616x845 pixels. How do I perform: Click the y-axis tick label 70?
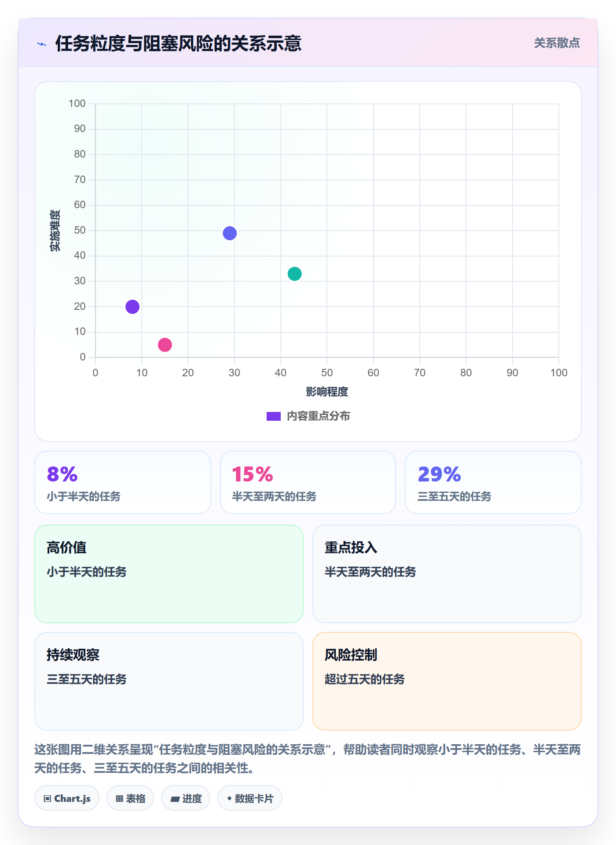click(x=80, y=180)
